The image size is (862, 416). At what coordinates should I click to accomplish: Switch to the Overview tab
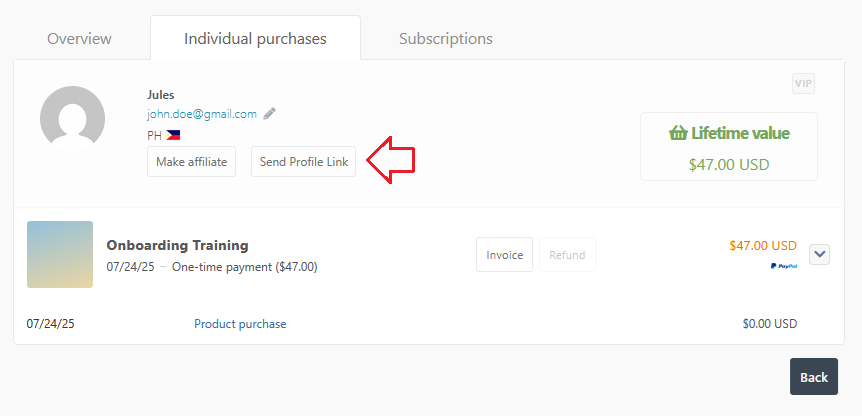pyautogui.click(x=79, y=39)
